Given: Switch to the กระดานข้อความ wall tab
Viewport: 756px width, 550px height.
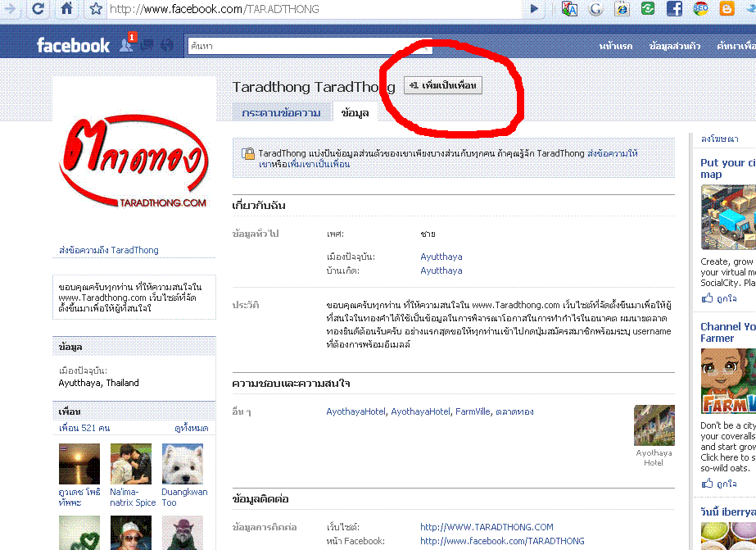Looking at the screenshot, I should (281, 113).
